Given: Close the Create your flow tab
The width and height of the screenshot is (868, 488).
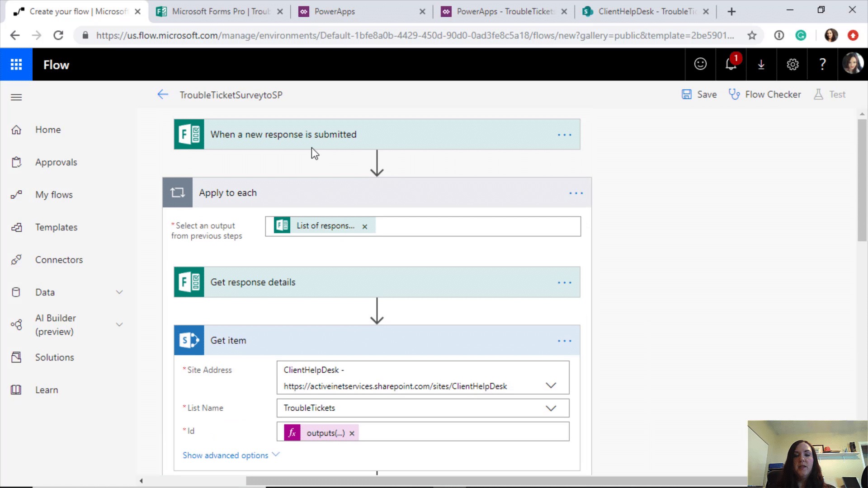Looking at the screenshot, I should [x=138, y=12].
